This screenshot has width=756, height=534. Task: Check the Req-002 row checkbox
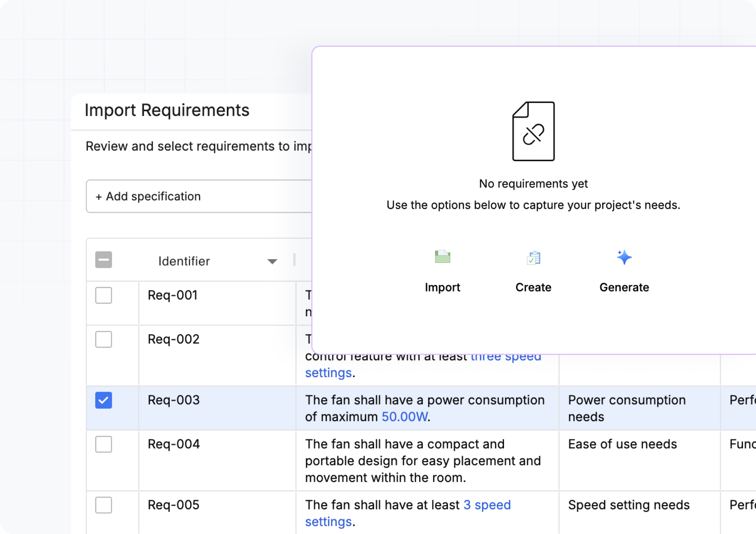tap(103, 339)
